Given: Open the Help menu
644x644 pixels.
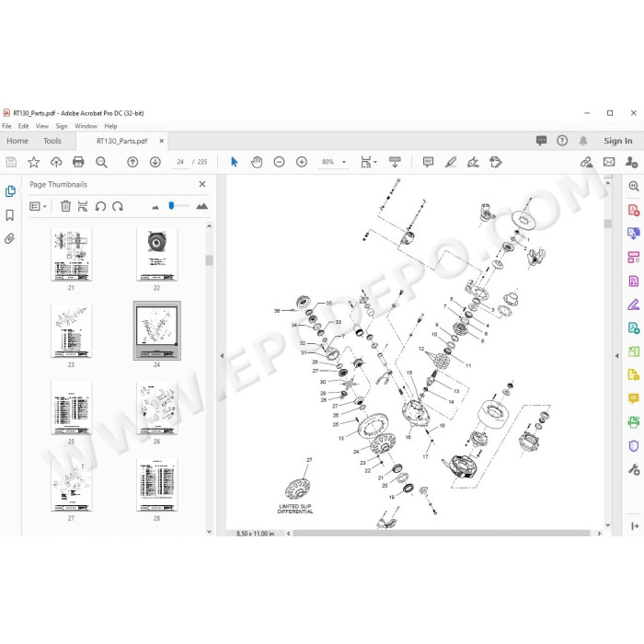Looking at the screenshot, I should coord(110,126).
